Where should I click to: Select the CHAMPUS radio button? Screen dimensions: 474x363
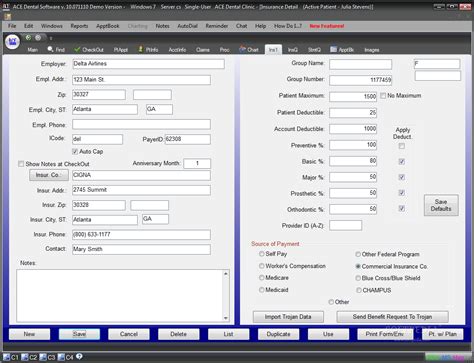click(x=359, y=290)
